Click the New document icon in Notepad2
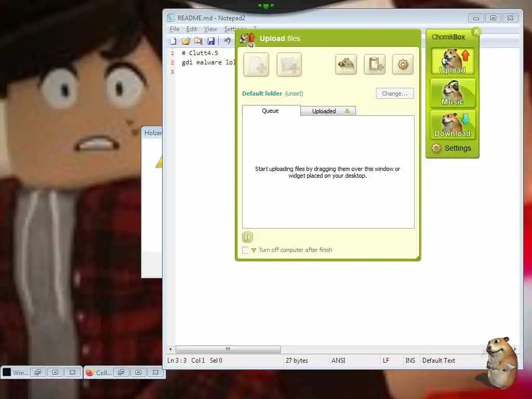This screenshot has width=532, height=399. pyautogui.click(x=174, y=42)
